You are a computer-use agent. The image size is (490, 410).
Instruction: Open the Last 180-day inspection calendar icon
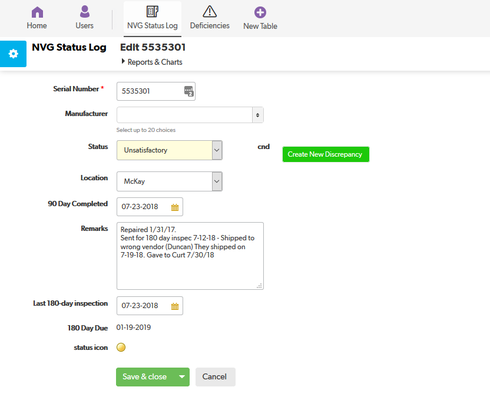click(x=175, y=306)
